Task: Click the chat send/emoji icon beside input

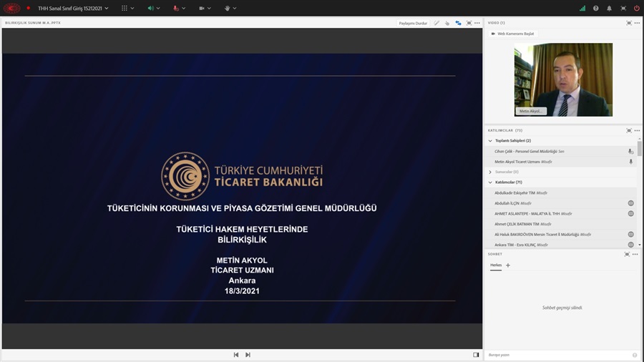Action: [635, 355]
